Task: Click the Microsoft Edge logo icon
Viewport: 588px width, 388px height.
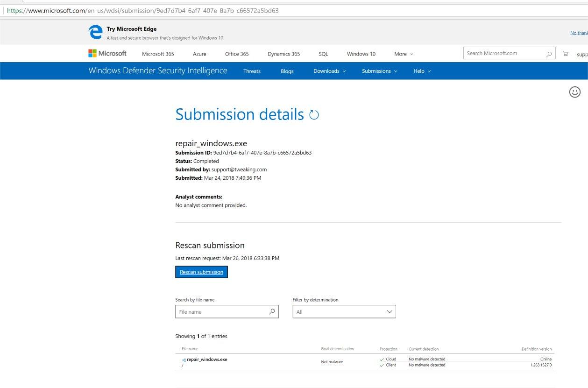Action: (x=95, y=32)
